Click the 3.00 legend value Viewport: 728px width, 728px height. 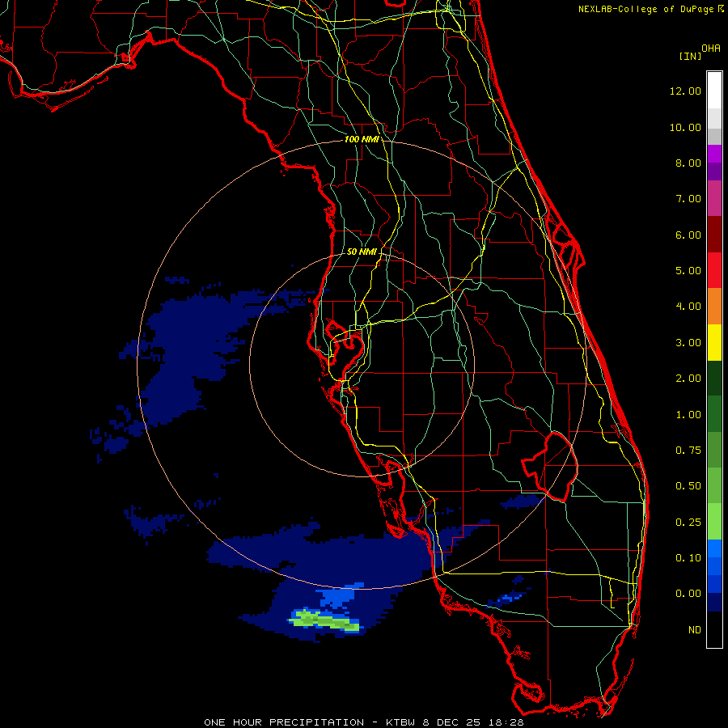tap(688, 343)
